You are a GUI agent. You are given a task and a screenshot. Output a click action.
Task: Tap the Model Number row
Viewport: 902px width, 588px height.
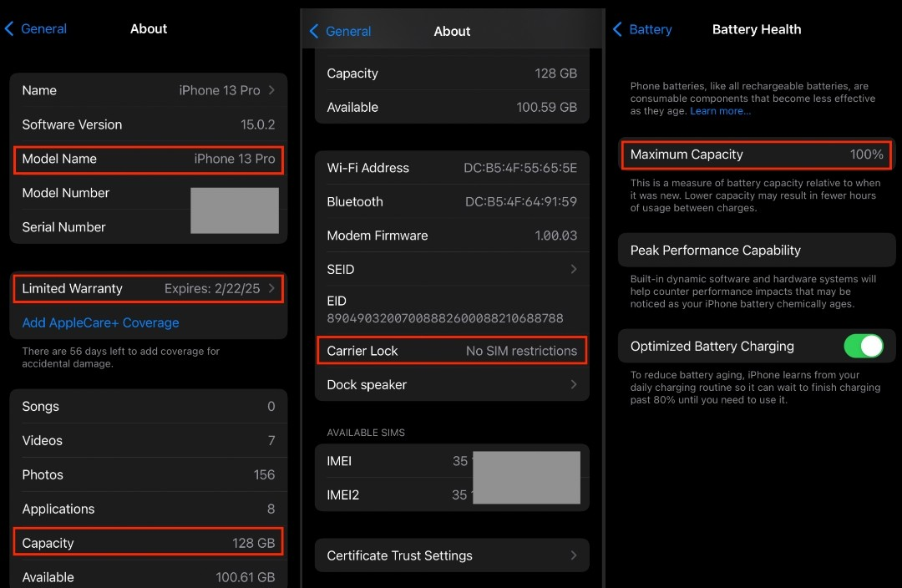coord(149,193)
